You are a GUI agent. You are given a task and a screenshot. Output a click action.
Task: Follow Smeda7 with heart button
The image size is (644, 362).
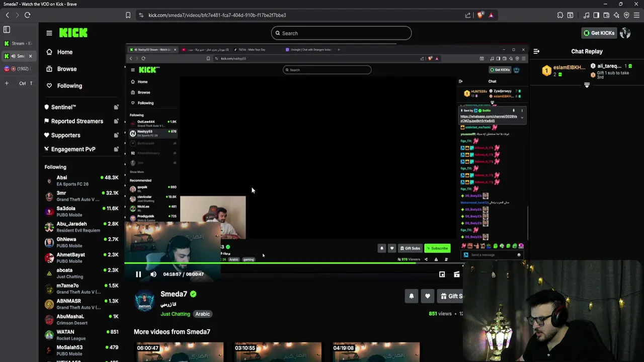point(428,296)
